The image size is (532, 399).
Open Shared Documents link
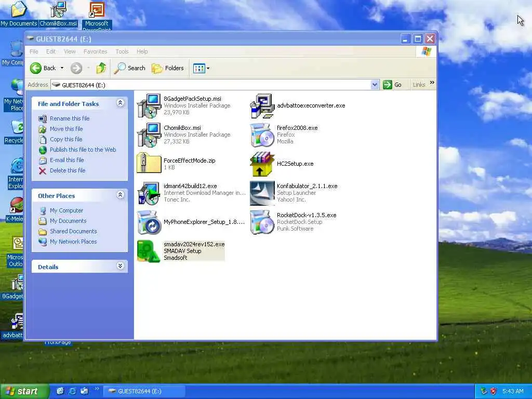pyautogui.click(x=73, y=231)
